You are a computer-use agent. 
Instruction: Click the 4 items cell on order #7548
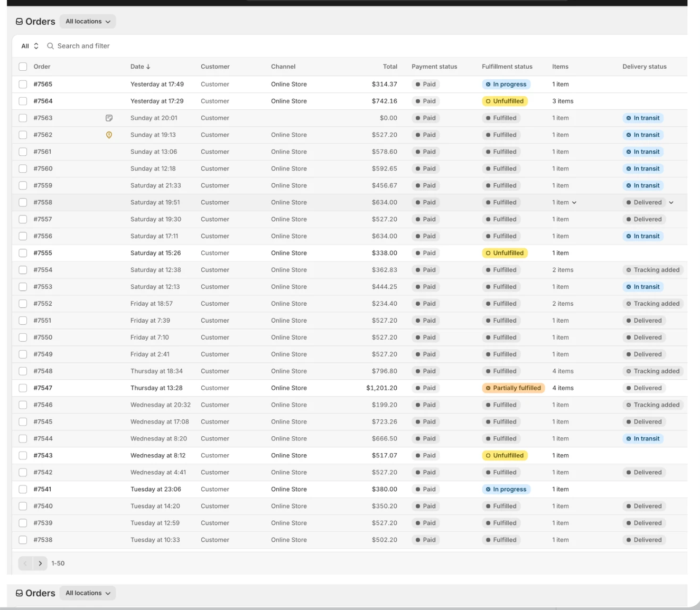tap(563, 371)
